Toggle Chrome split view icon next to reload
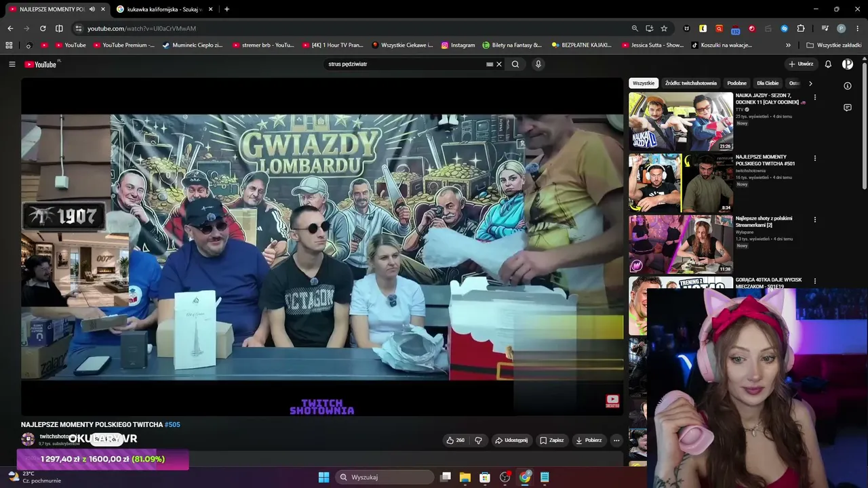 pyautogui.click(x=59, y=28)
